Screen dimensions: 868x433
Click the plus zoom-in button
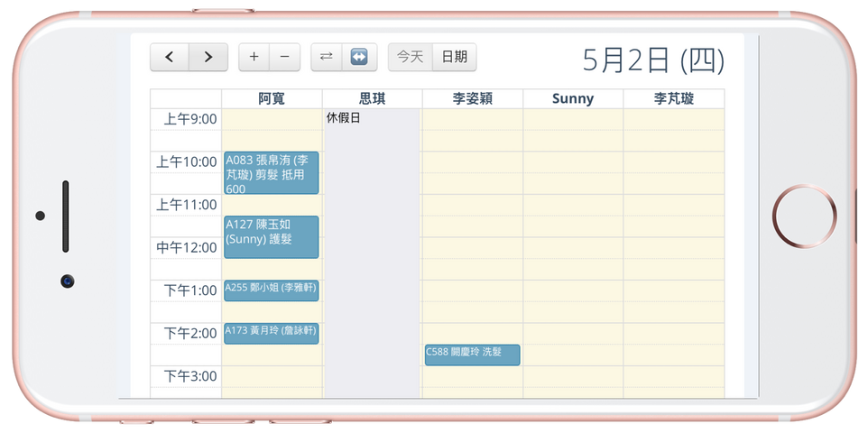tap(254, 57)
